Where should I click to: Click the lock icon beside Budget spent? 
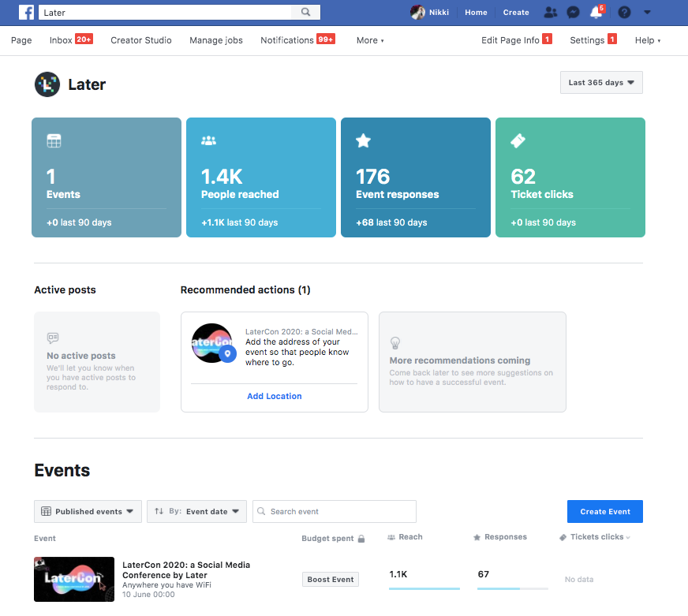361,539
